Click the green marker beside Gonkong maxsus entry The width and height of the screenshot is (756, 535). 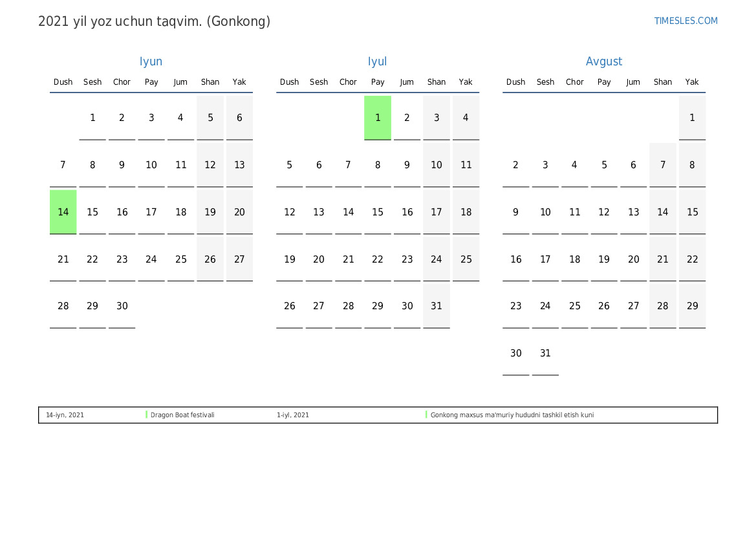coord(426,415)
